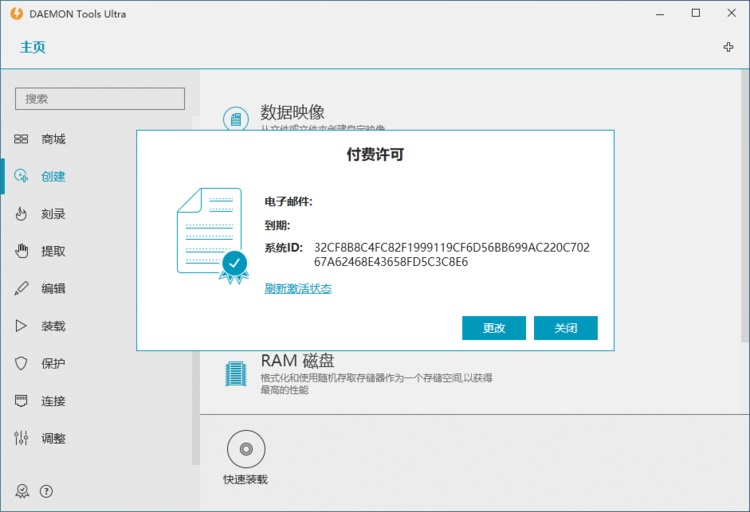The image size is (750, 512).
Task: Click the 数据映像 data image icon
Action: 236,119
